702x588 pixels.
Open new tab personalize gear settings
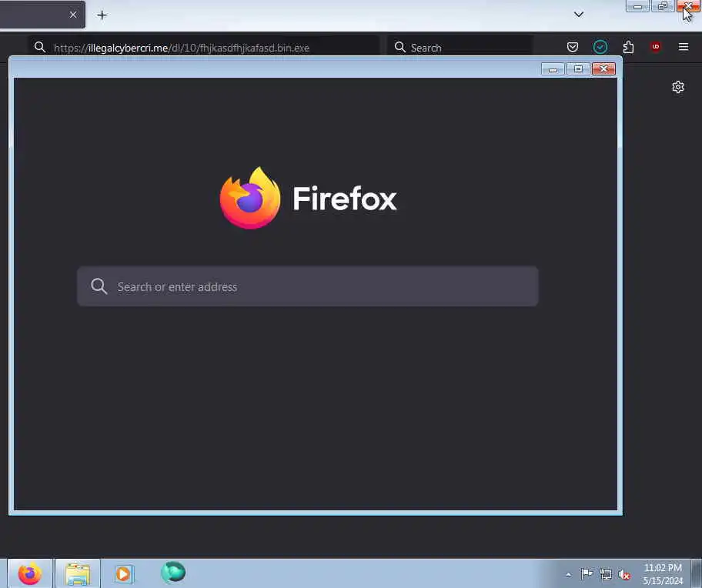pos(678,87)
